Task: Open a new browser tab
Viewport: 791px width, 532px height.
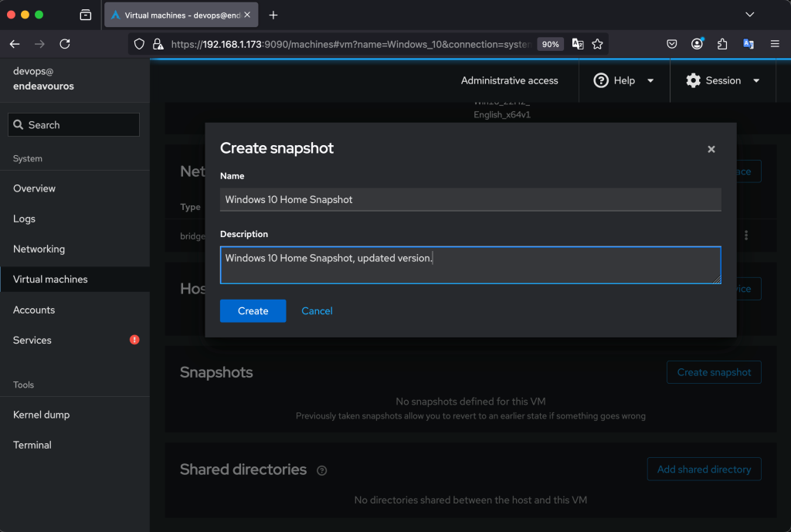Action: click(273, 15)
